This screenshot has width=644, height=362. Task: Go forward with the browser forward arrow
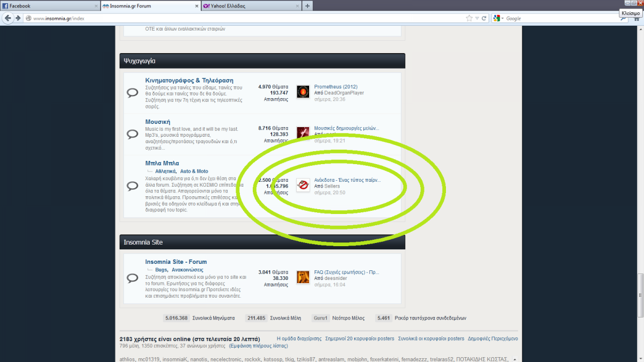pyautogui.click(x=19, y=18)
